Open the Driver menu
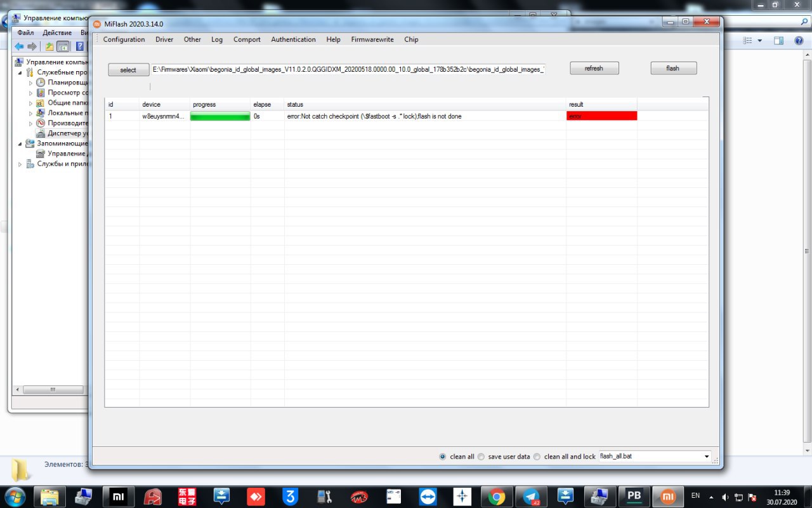 [x=164, y=39]
